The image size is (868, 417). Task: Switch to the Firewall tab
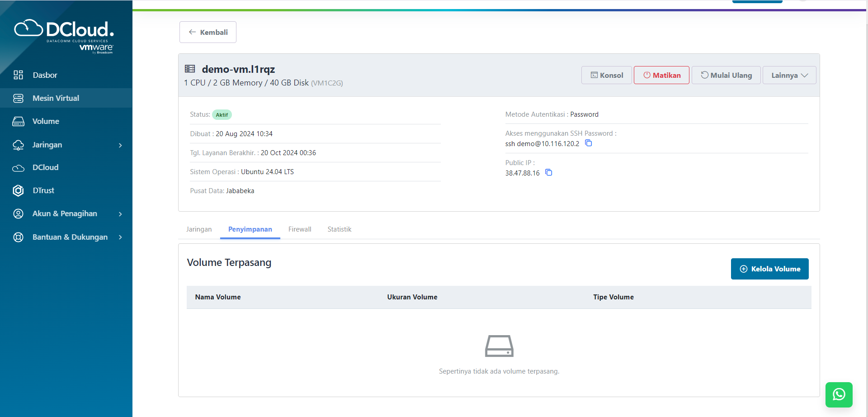point(300,229)
